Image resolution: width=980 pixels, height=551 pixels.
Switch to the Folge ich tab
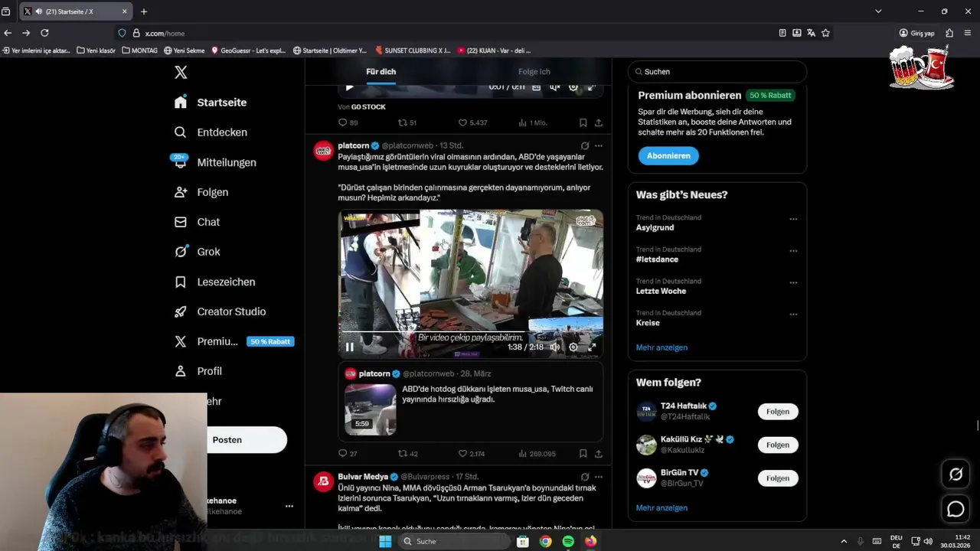[x=534, y=72]
